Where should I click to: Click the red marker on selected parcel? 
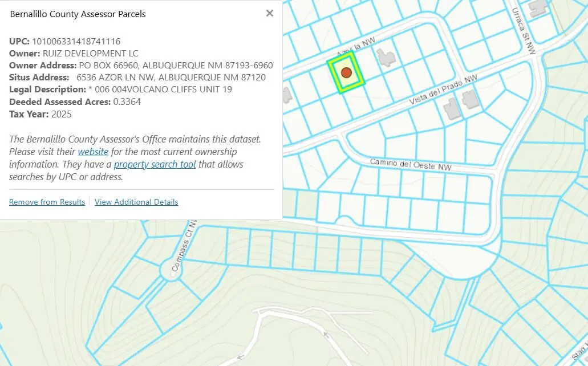(346, 73)
